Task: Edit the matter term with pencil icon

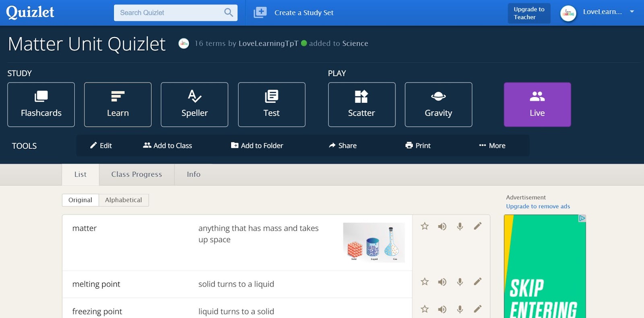Action: click(478, 226)
